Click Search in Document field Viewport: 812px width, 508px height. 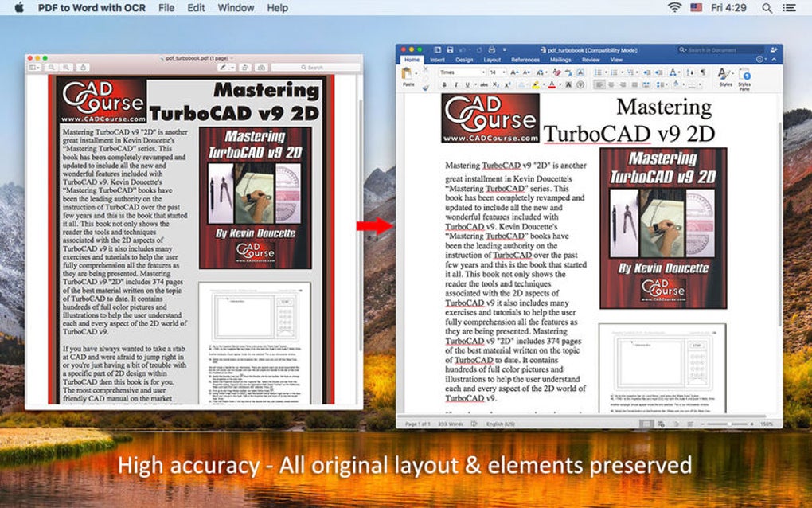pos(722,49)
